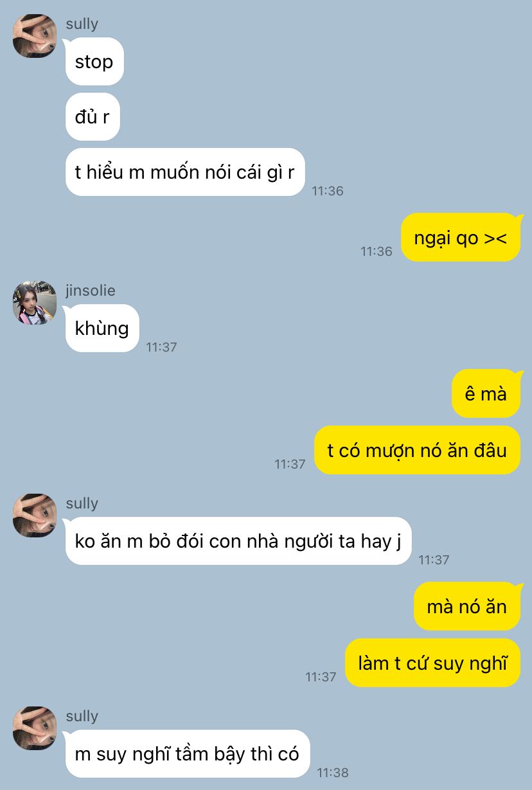This screenshot has height=790, width=532.
Task: Tap jinsolie's profile picture avatar
Action: coord(35,302)
